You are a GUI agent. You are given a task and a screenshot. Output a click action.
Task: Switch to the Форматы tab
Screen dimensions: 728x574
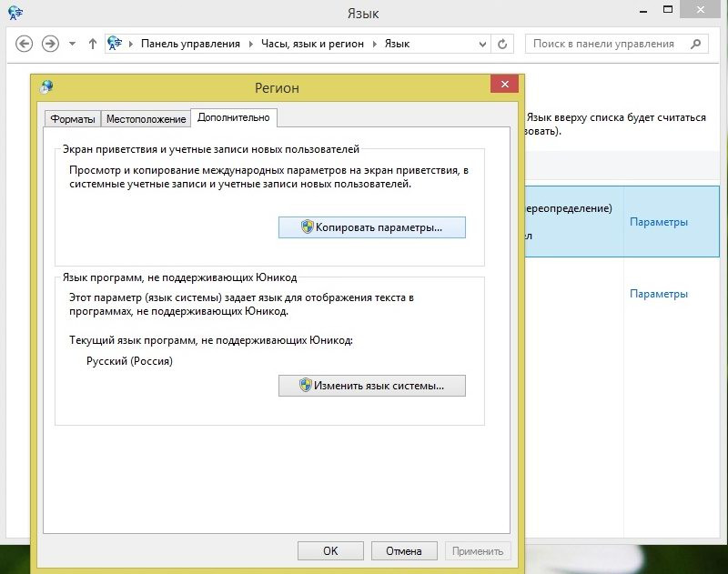[73, 119]
